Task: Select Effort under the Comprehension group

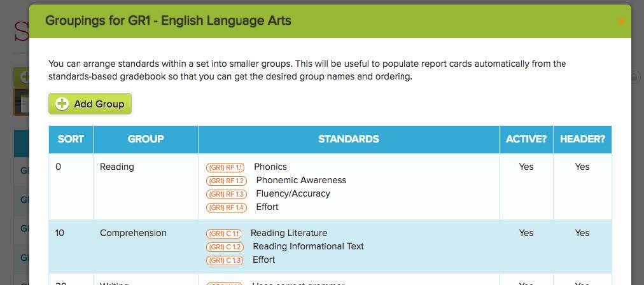Action: (263, 260)
